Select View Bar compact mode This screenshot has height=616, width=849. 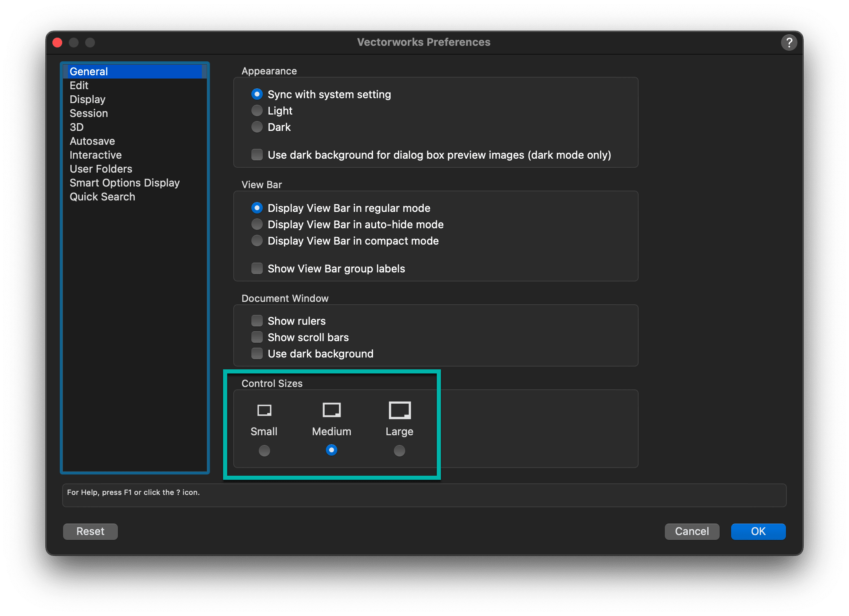coord(257,241)
